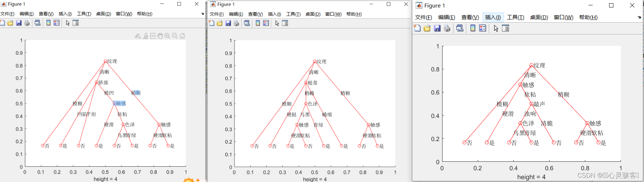Save figure icon in left Figure window
Image resolution: width=644 pixels, height=182 pixels.
19,23
